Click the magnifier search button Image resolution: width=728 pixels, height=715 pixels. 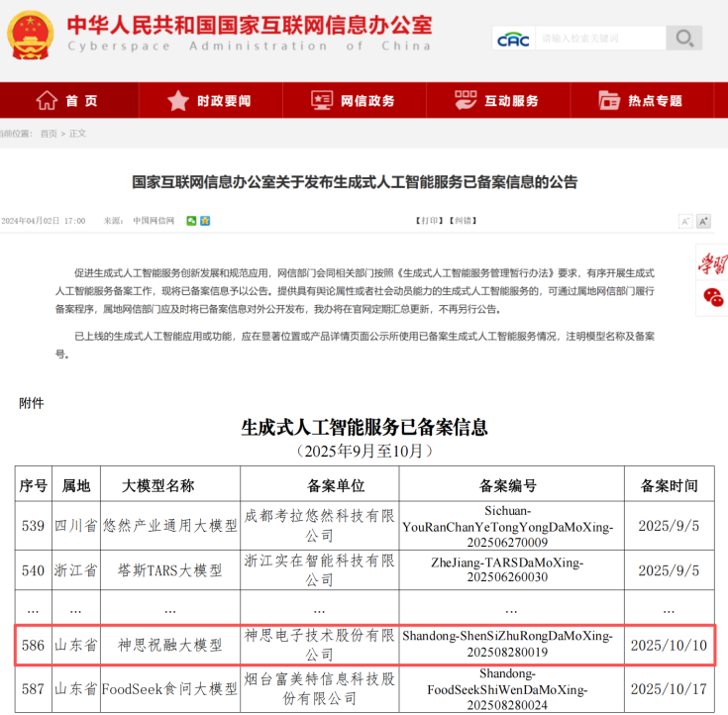click(684, 39)
